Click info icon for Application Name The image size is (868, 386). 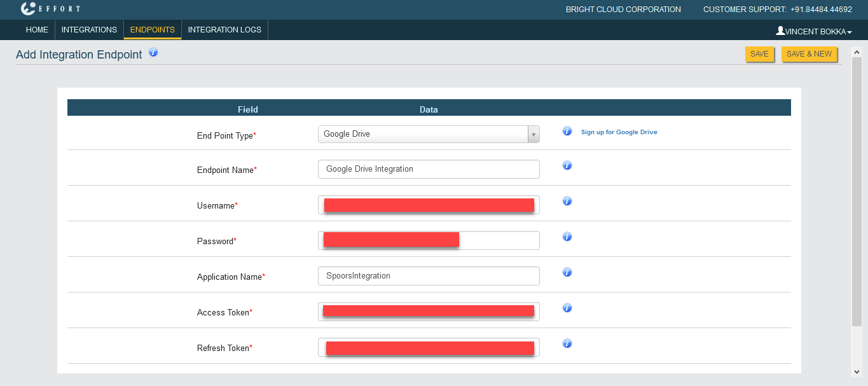pyautogui.click(x=567, y=272)
